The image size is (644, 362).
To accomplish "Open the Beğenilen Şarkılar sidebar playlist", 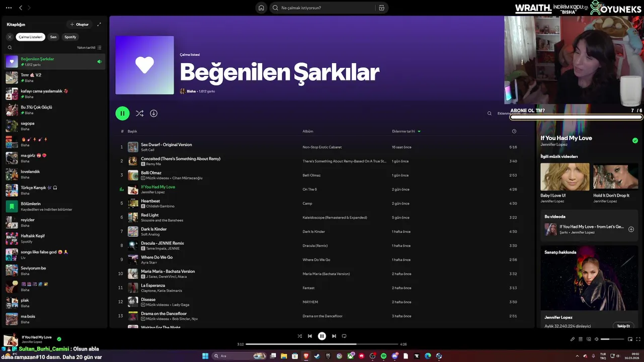I will point(54,62).
